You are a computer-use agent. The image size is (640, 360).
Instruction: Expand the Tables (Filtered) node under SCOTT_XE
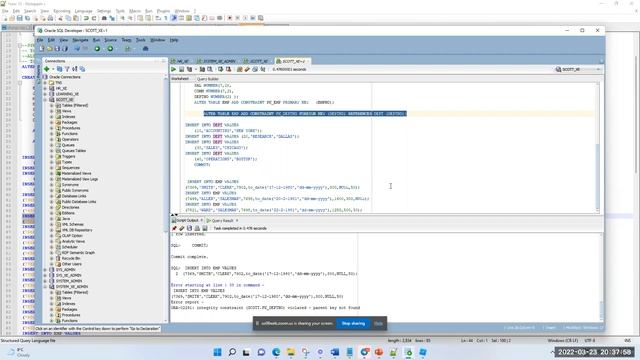[52, 105]
